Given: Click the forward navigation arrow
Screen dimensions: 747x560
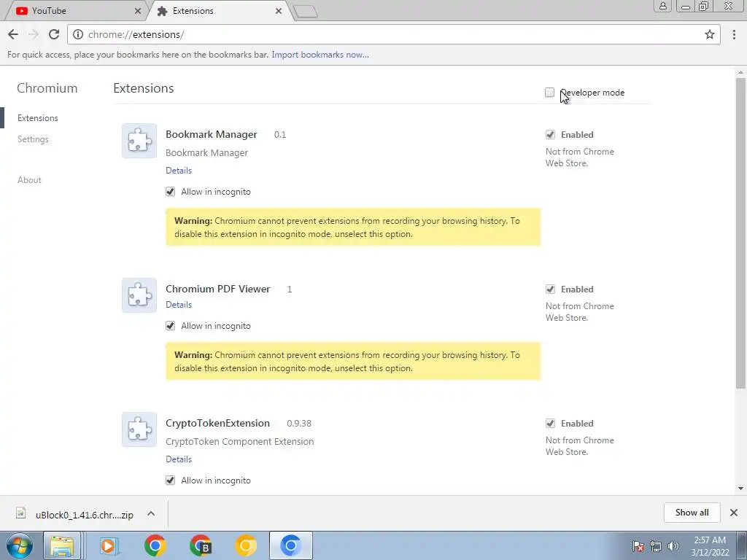Looking at the screenshot, I should click(34, 34).
